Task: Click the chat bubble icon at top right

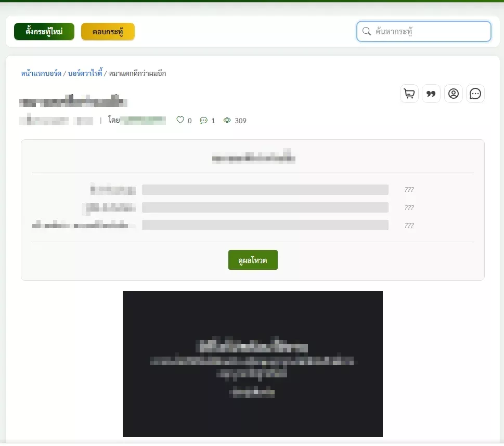Action: coord(475,94)
